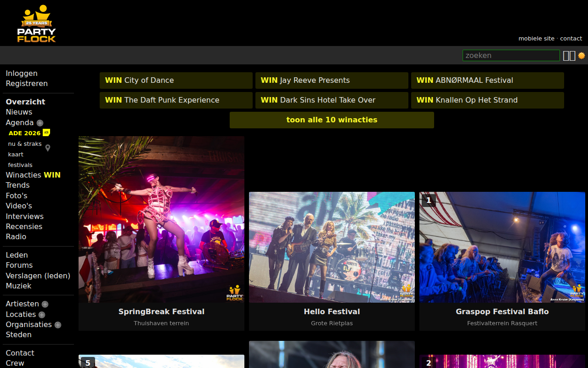Click the number 1 badge on Graspop photo
This screenshot has height=368, width=588.
(429, 200)
